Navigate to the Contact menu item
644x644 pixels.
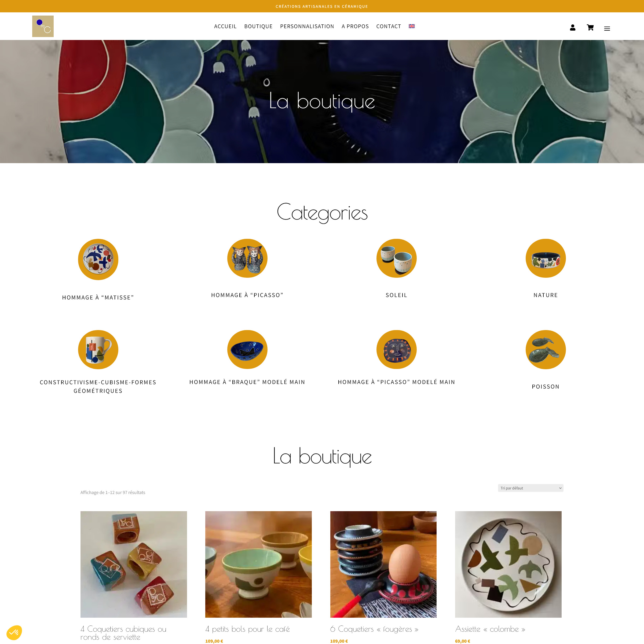tap(389, 26)
